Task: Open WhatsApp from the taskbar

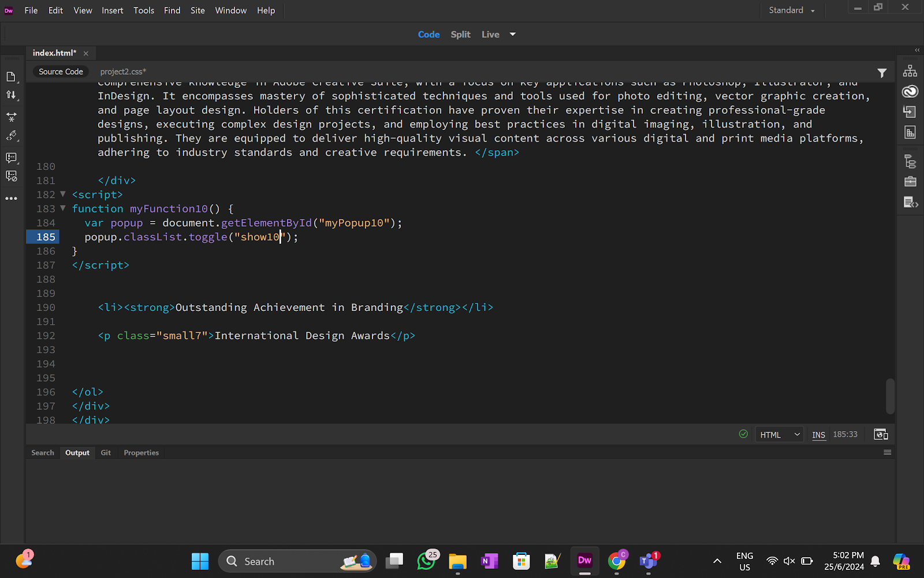Action: point(427,561)
